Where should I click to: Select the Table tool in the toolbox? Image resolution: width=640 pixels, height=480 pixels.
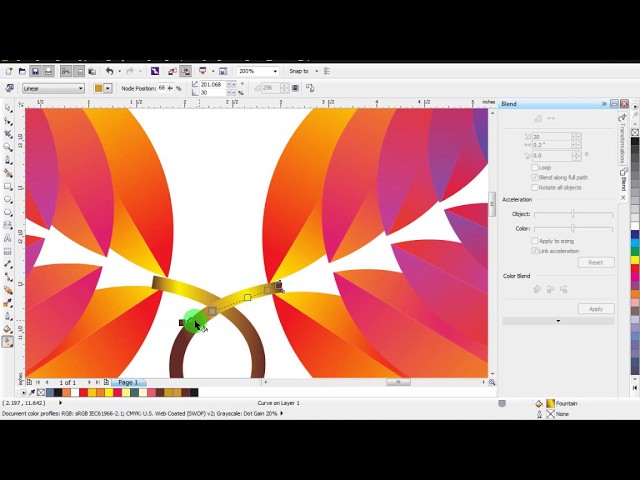(x=8, y=251)
